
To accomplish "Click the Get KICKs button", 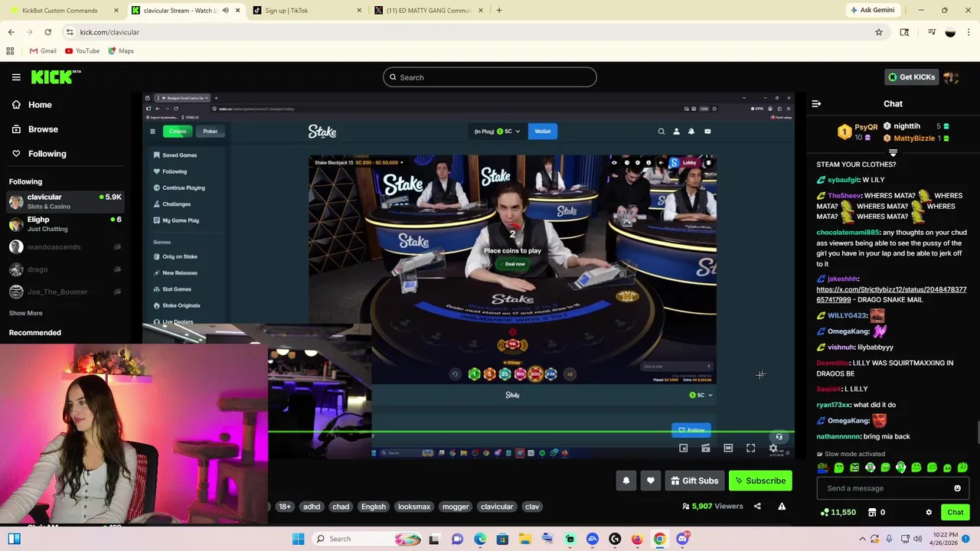I will coord(911,77).
